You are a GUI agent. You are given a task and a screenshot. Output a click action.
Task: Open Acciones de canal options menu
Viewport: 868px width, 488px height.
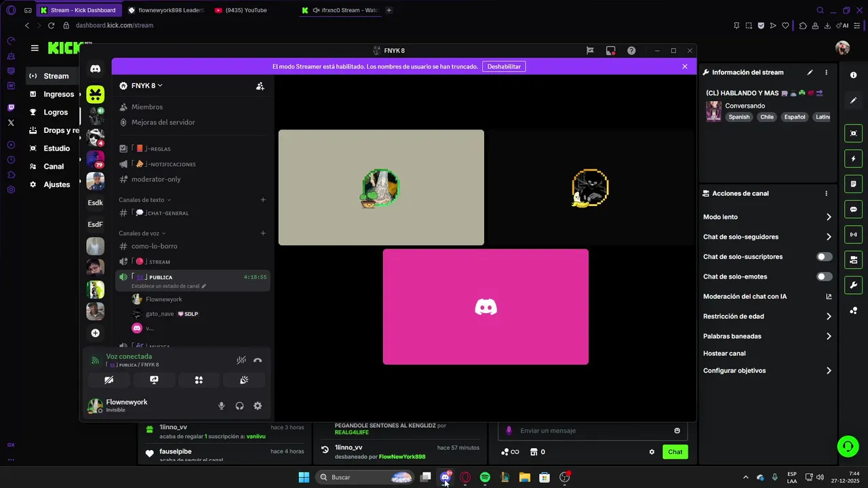[826, 193]
